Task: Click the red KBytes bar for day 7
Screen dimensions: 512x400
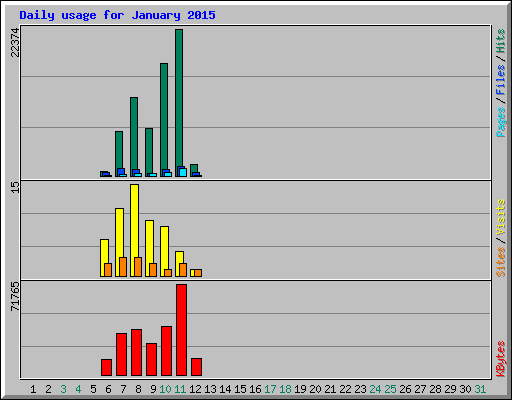Action: tap(121, 354)
